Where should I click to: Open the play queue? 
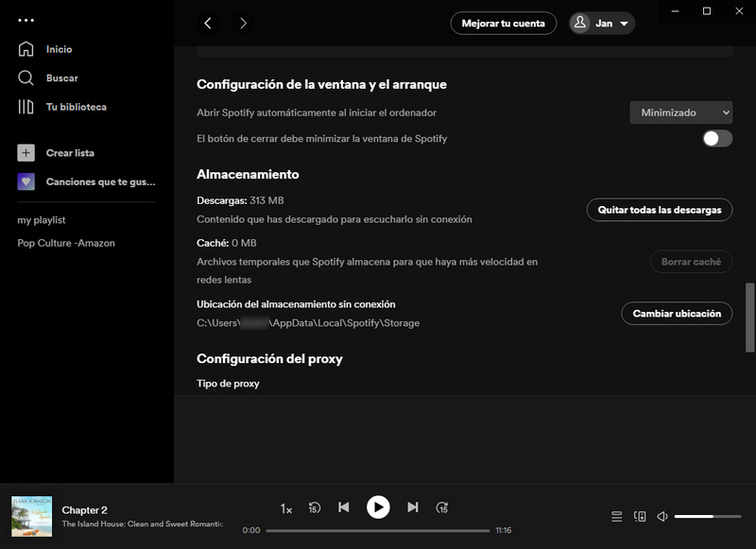tap(618, 517)
